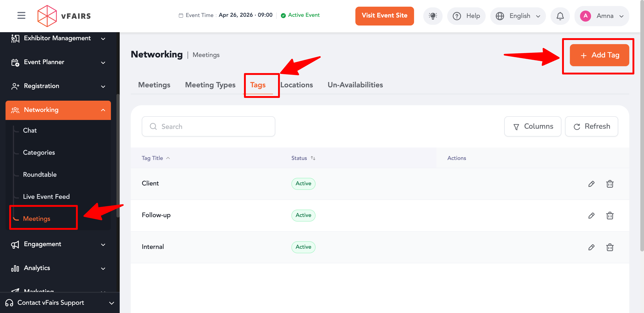
Task: Click the vFairs logo
Action: click(x=64, y=16)
